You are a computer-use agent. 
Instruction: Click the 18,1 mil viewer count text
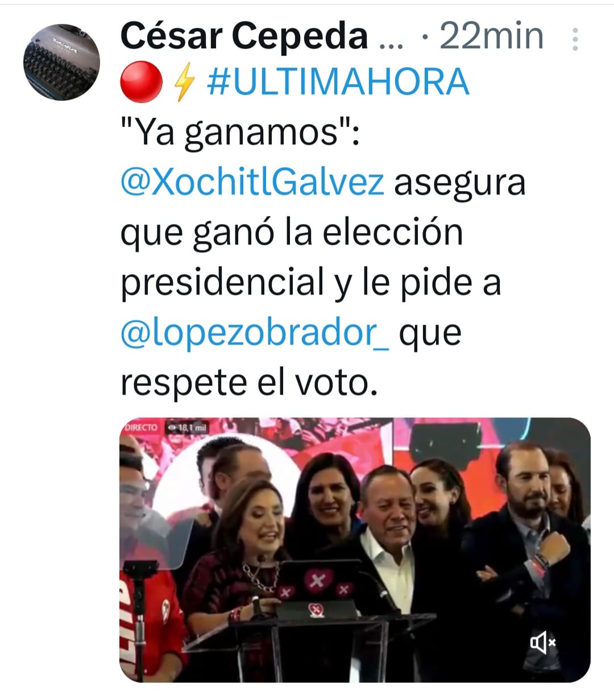click(193, 428)
